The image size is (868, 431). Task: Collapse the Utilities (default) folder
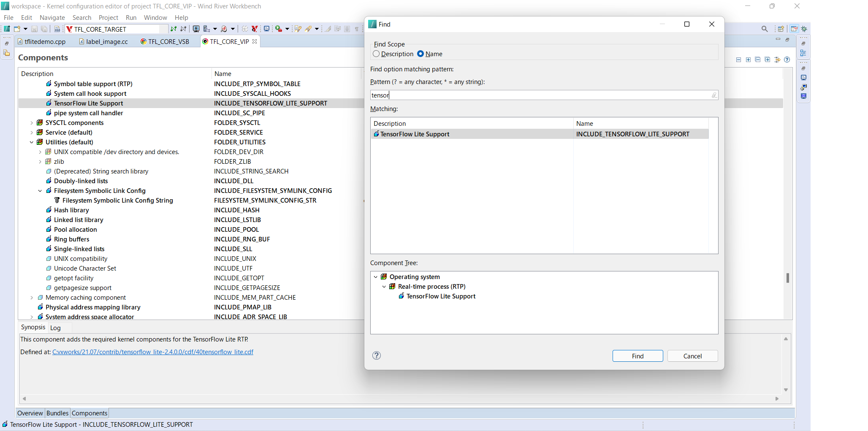(31, 142)
